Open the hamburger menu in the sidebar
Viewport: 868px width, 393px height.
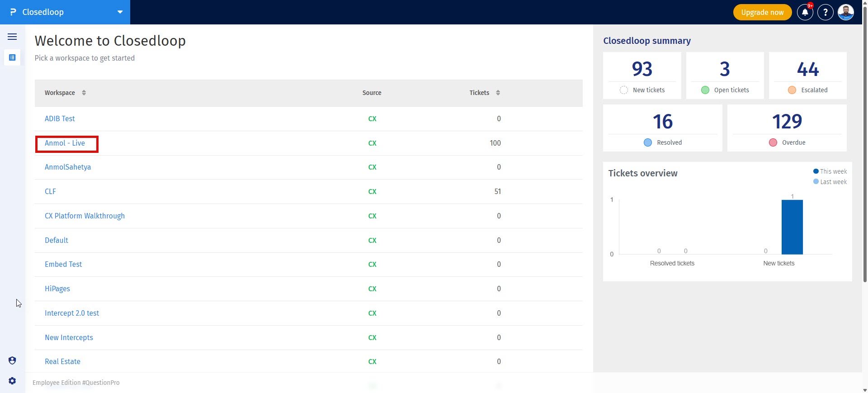[12, 37]
